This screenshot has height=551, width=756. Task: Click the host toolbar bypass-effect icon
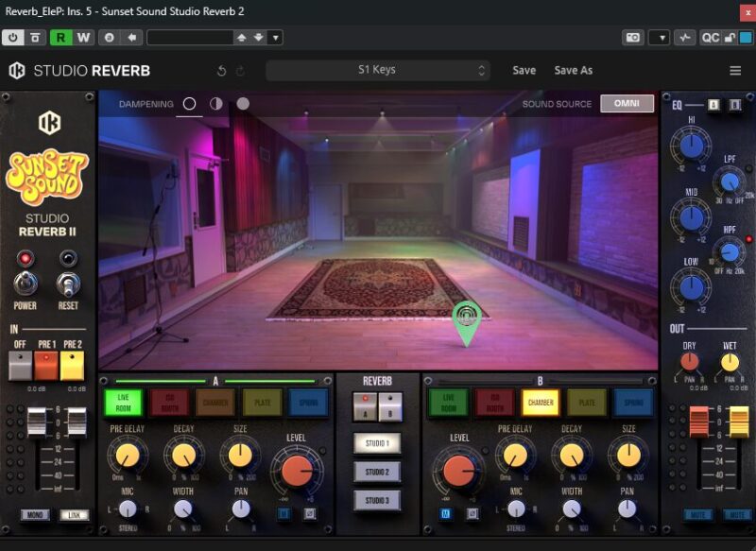[35, 38]
